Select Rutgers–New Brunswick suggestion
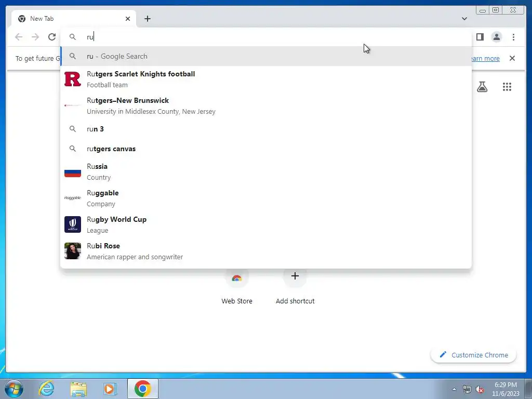The image size is (532, 399). coord(266,106)
